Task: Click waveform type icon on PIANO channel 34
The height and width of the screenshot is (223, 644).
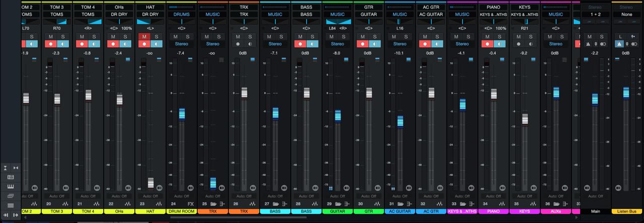Action: click(x=502, y=204)
